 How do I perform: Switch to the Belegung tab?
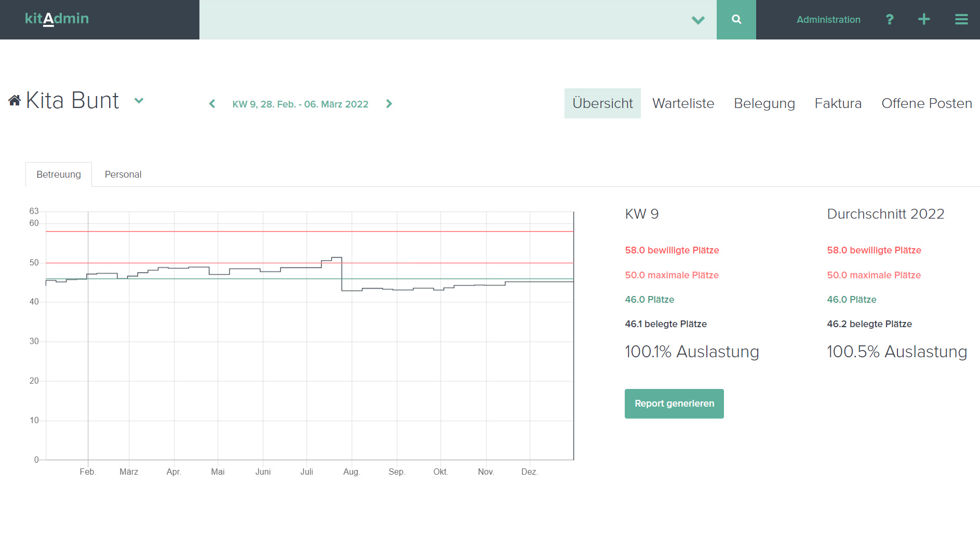pyautogui.click(x=764, y=103)
